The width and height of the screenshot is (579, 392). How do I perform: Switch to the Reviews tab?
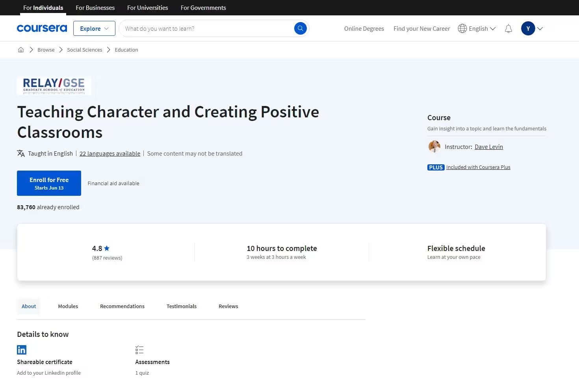tap(228, 306)
